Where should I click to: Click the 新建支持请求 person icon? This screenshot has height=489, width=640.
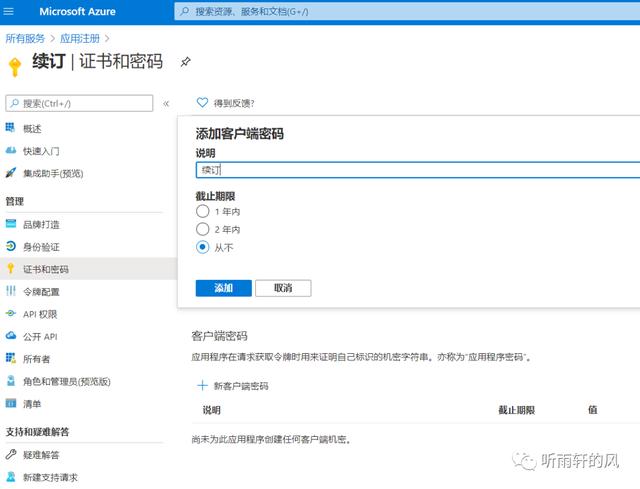11,476
